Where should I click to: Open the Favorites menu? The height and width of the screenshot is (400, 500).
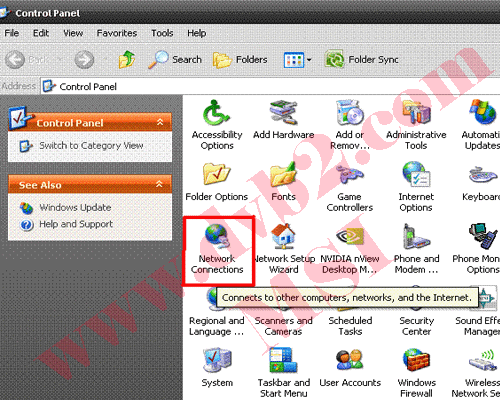pos(117,33)
